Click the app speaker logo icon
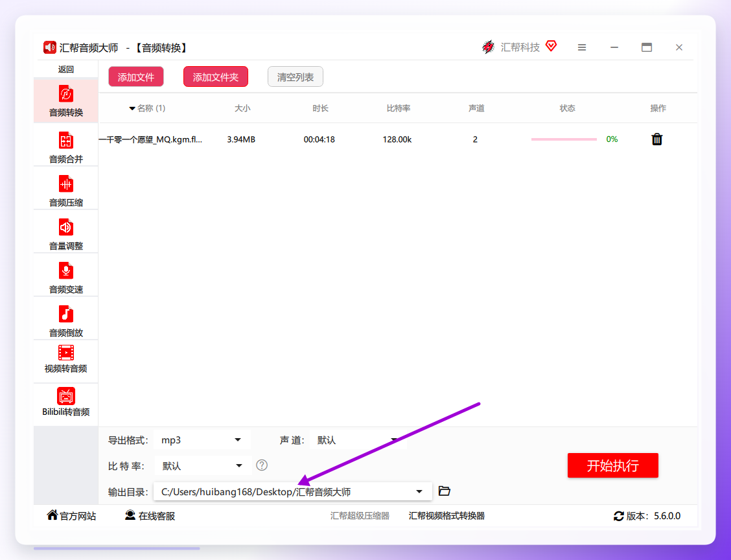 pos(50,47)
